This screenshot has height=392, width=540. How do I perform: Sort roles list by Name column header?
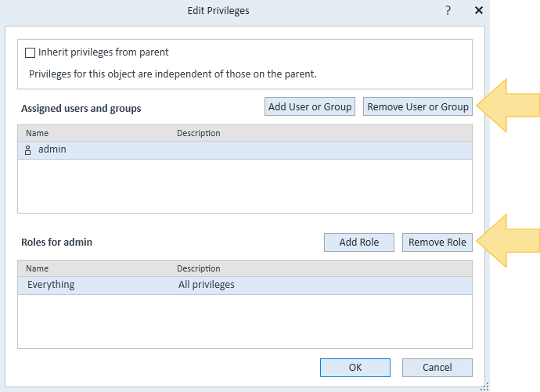[x=38, y=268]
